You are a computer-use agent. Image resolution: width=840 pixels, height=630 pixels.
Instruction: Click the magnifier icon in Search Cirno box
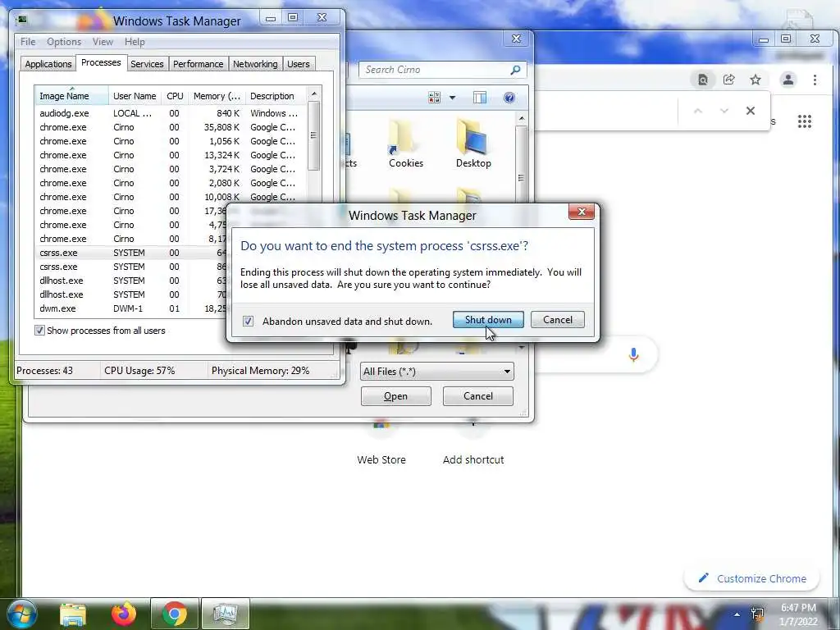tap(515, 70)
